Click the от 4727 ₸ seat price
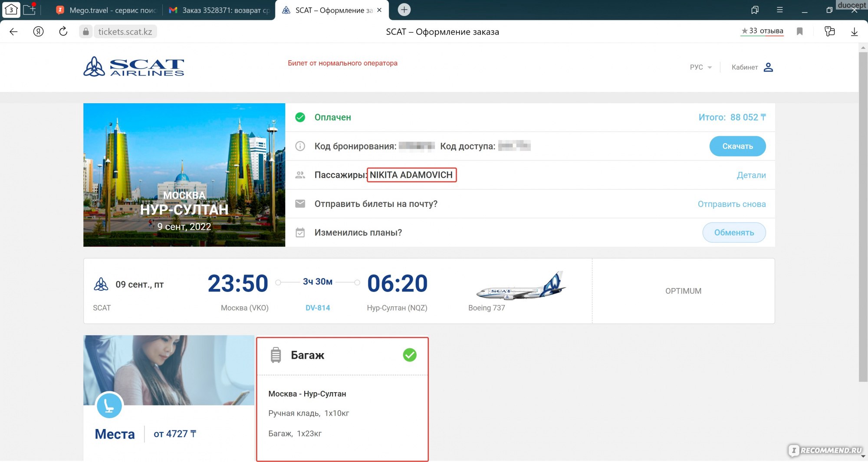 (x=175, y=434)
